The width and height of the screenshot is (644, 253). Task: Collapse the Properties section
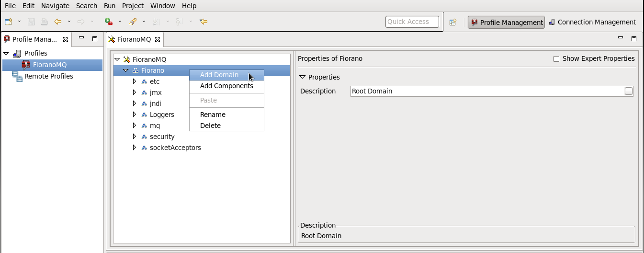click(x=302, y=77)
